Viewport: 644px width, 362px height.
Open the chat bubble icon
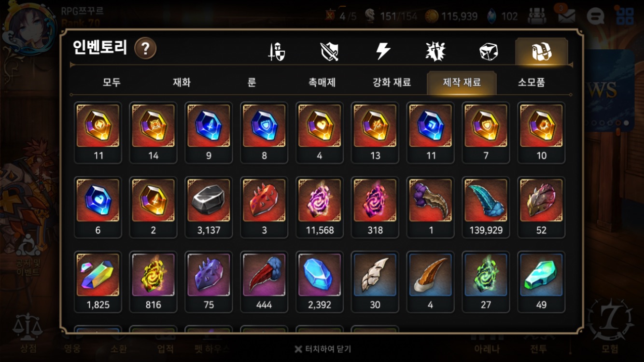click(595, 16)
